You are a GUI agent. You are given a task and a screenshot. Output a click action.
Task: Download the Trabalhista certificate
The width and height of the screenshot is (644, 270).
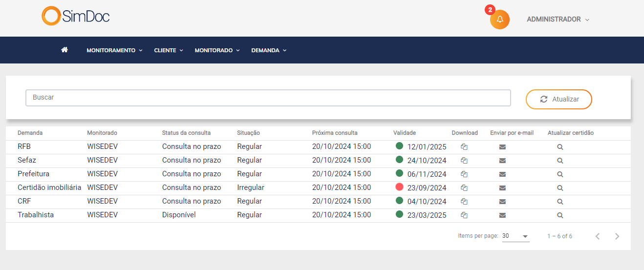coord(464,215)
